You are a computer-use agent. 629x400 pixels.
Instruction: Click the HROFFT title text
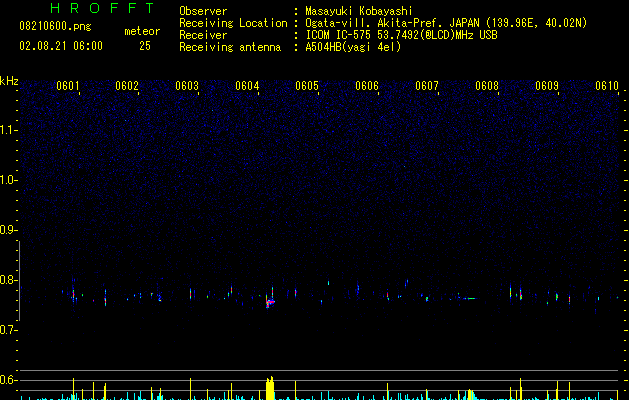pos(103,8)
